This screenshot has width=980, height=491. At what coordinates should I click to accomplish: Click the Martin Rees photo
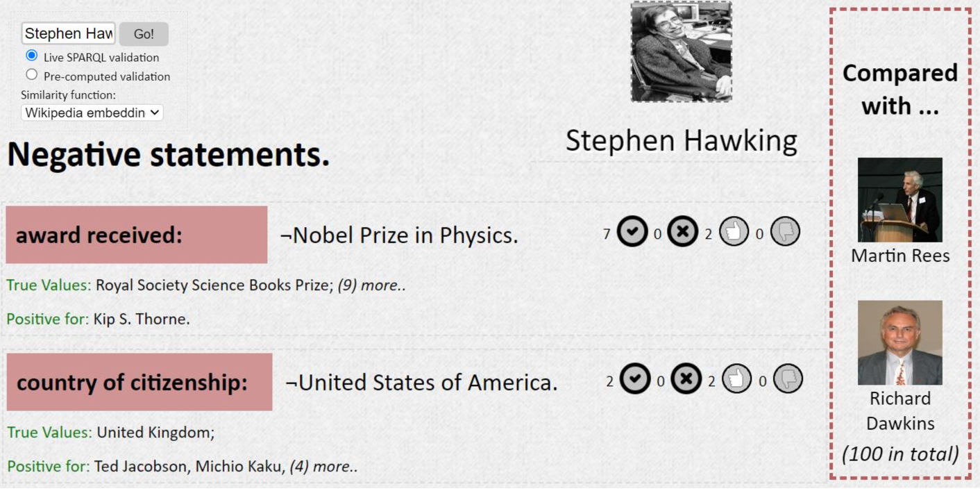click(x=899, y=200)
